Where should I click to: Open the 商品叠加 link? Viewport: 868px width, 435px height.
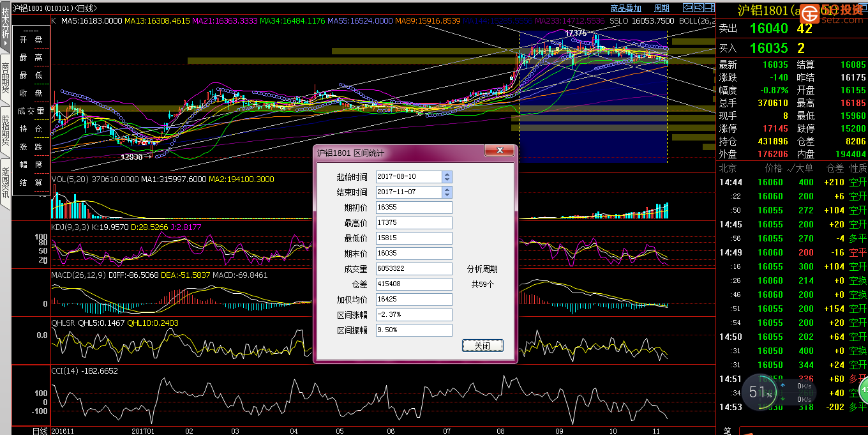pos(625,8)
